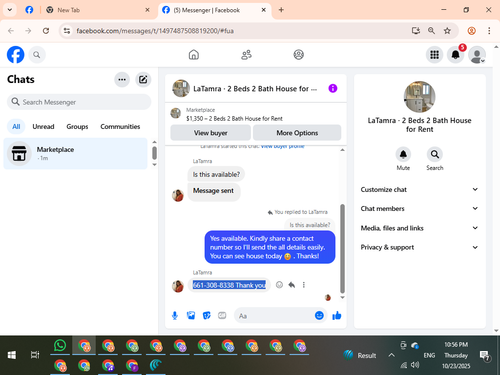Go back with browser back arrow
500x375 pixels.
11,31
